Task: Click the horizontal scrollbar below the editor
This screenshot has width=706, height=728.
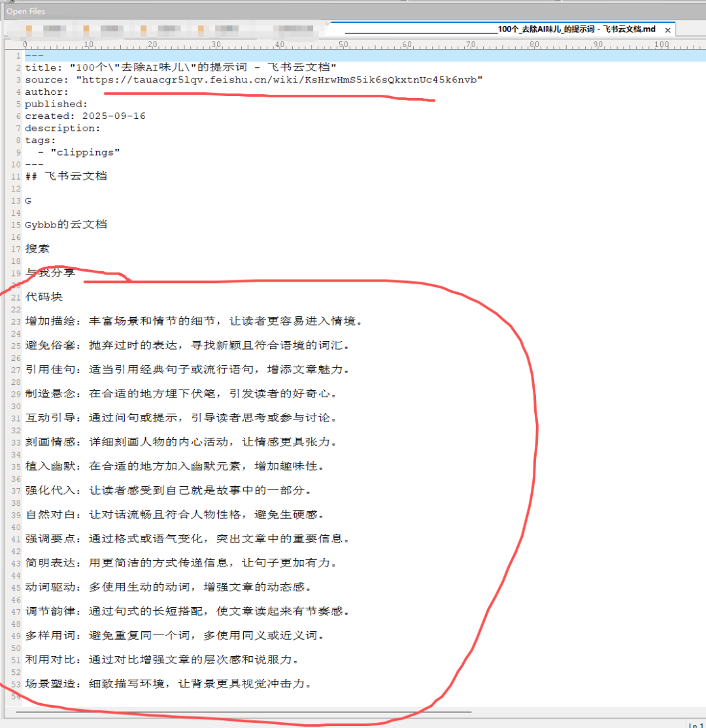Action: click(242, 712)
